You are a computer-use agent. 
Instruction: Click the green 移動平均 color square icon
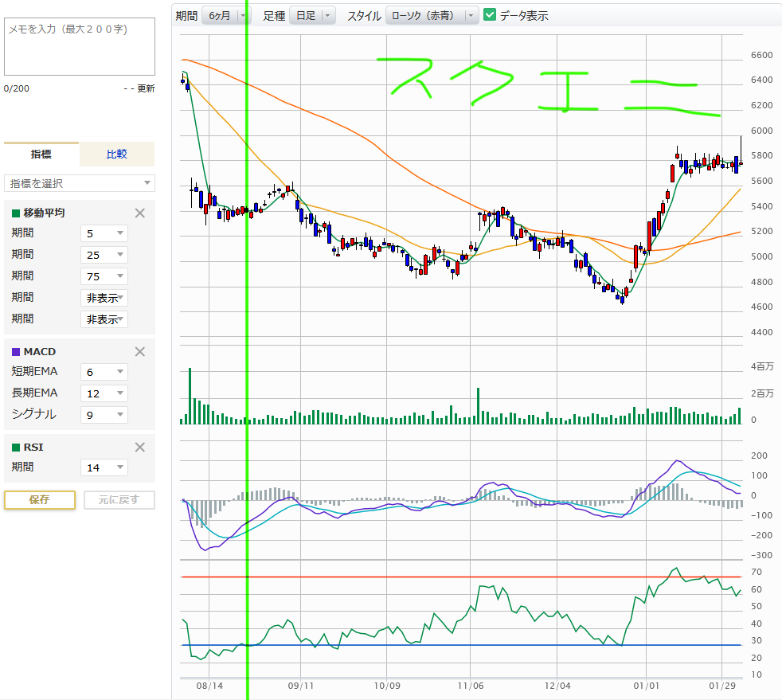[x=16, y=213]
